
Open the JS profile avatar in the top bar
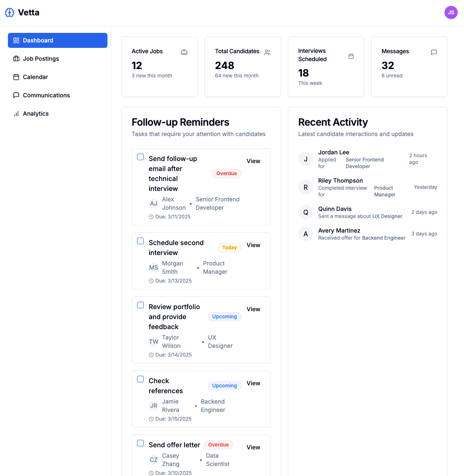point(451,12)
